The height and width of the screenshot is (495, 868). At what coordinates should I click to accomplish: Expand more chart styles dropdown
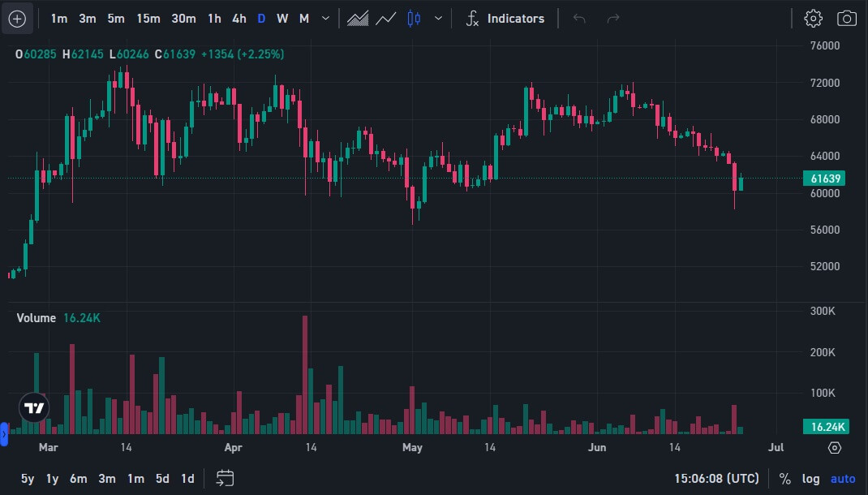tap(439, 19)
